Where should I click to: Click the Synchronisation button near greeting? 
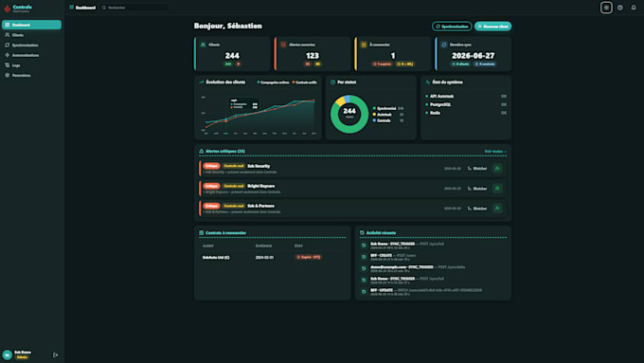tap(452, 27)
